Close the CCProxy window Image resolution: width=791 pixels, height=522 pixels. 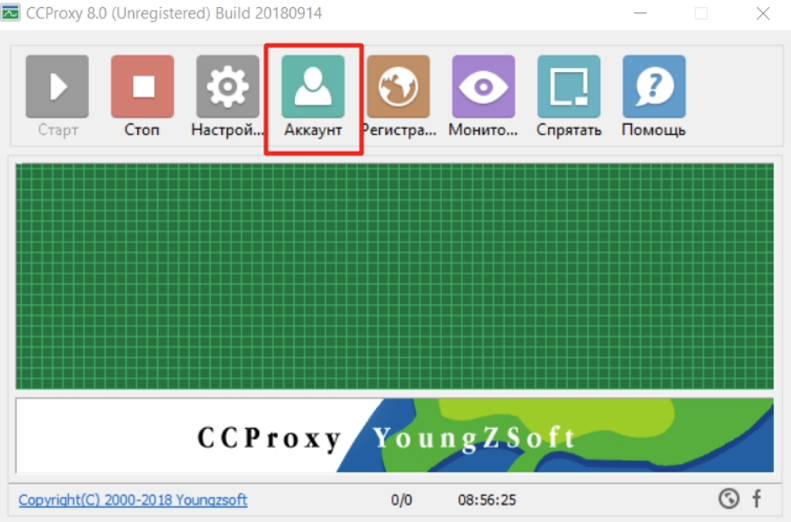[763, 13]
